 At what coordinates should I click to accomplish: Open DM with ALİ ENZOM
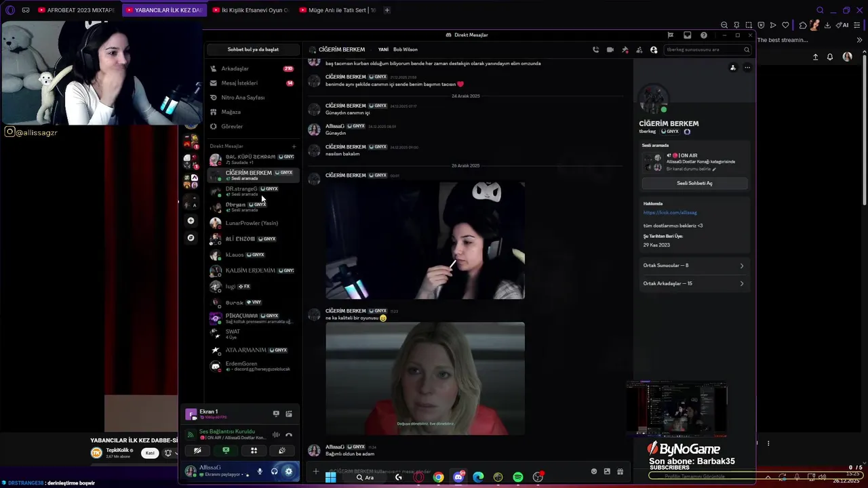point(252,239)
